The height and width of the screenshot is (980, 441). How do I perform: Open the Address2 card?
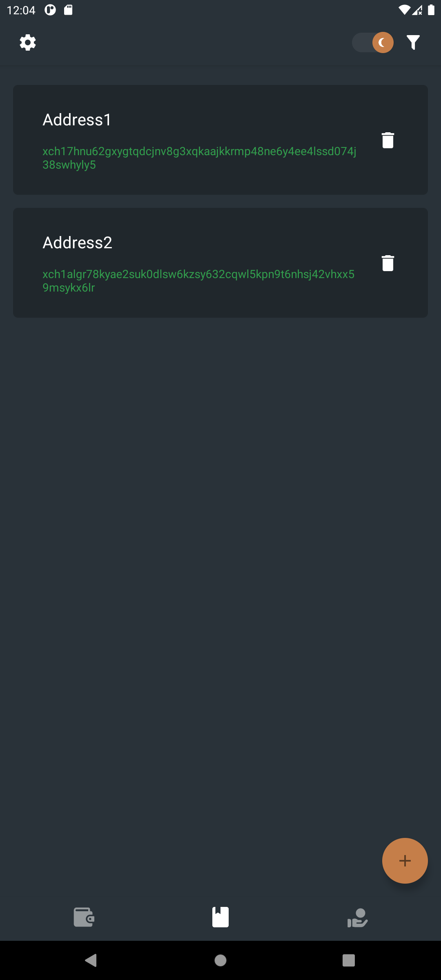220,263
